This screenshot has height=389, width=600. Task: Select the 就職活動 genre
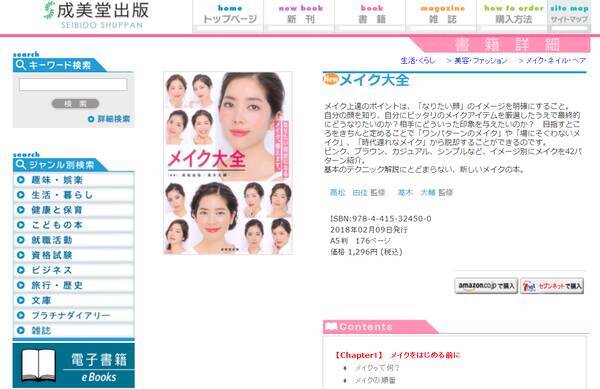73,240
